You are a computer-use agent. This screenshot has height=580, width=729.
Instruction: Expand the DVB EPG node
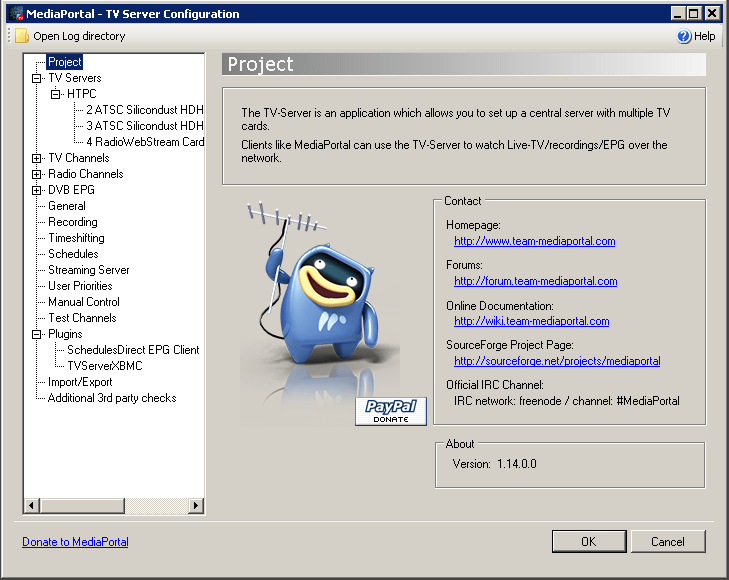(36, 190)
